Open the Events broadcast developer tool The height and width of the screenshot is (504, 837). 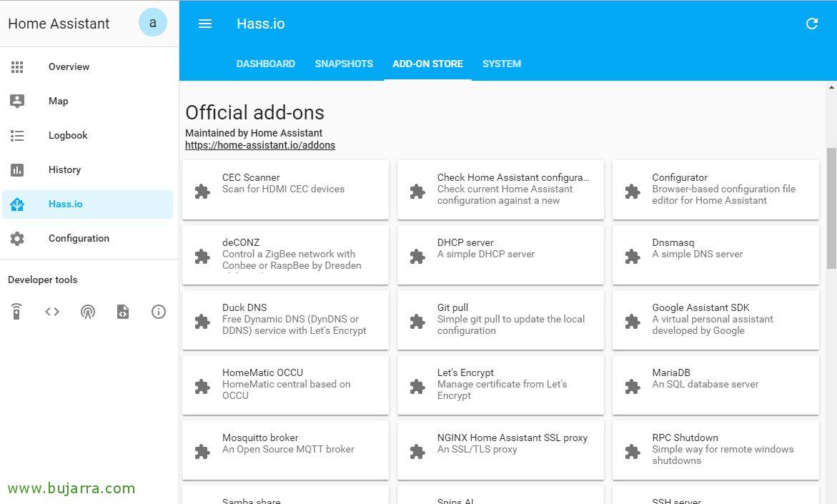(87, 311)
